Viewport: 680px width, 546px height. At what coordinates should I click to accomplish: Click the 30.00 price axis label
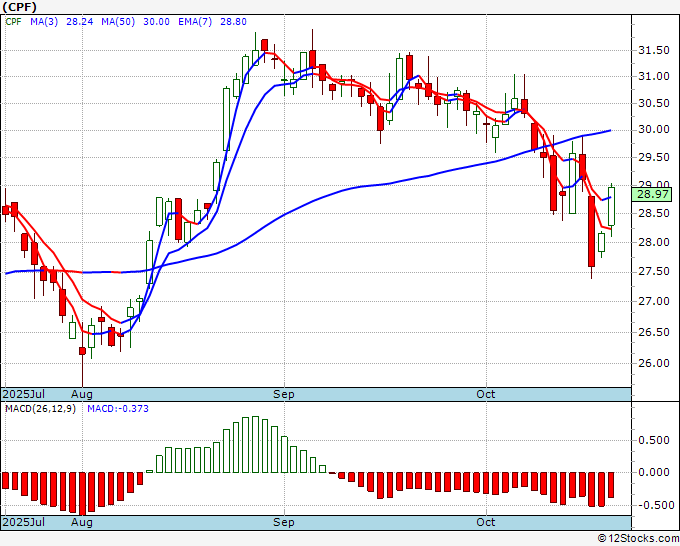654,130
